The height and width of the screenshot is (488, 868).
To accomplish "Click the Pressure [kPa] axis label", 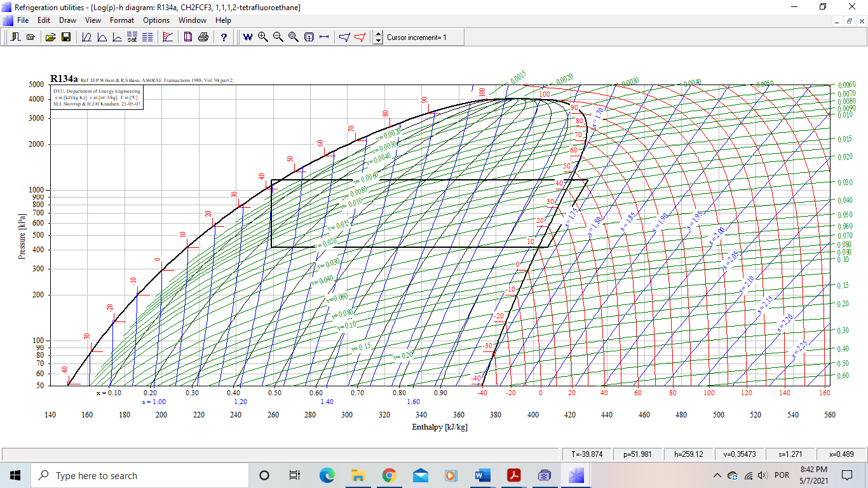I will [22, 236].
